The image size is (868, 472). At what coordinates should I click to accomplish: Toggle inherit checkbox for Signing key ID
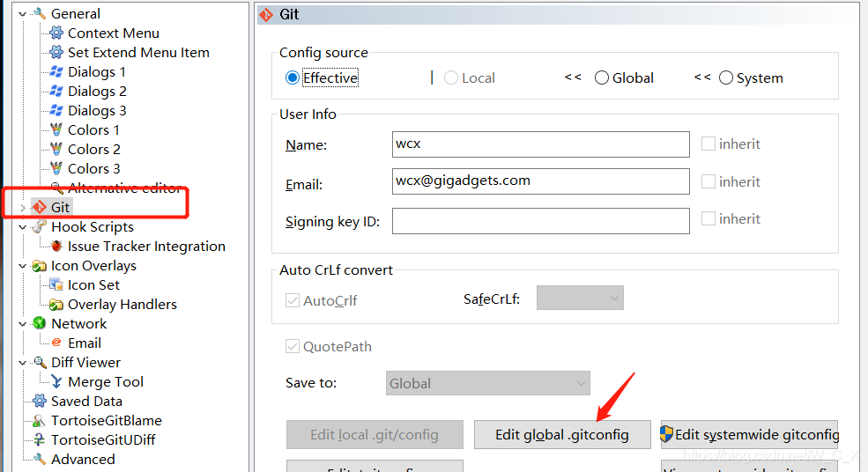[x=708, y=218]
